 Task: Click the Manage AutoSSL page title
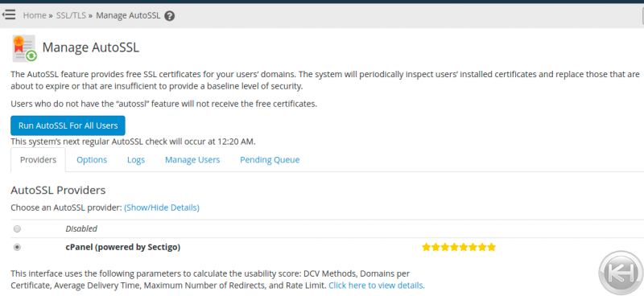91,47
